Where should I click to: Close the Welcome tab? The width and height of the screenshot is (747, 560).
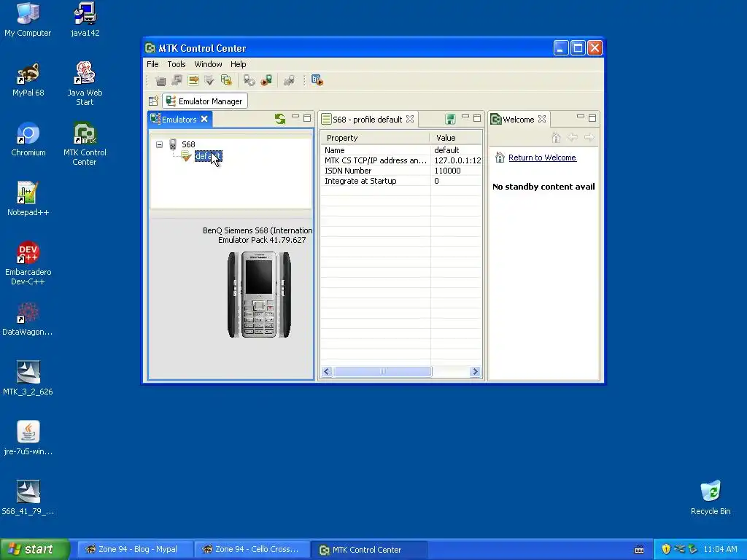(542, 119)
